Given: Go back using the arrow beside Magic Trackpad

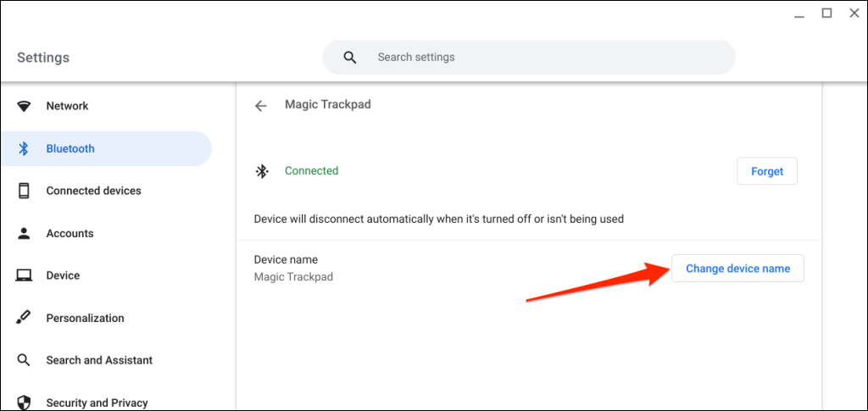Looking at the screenshot, I should pos(261,106).
